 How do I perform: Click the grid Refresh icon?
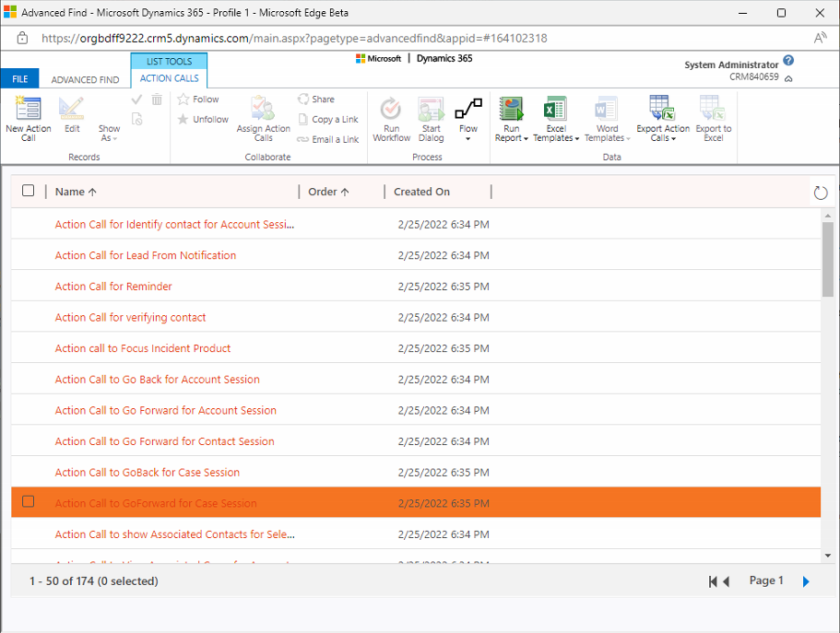coord(821,193)
